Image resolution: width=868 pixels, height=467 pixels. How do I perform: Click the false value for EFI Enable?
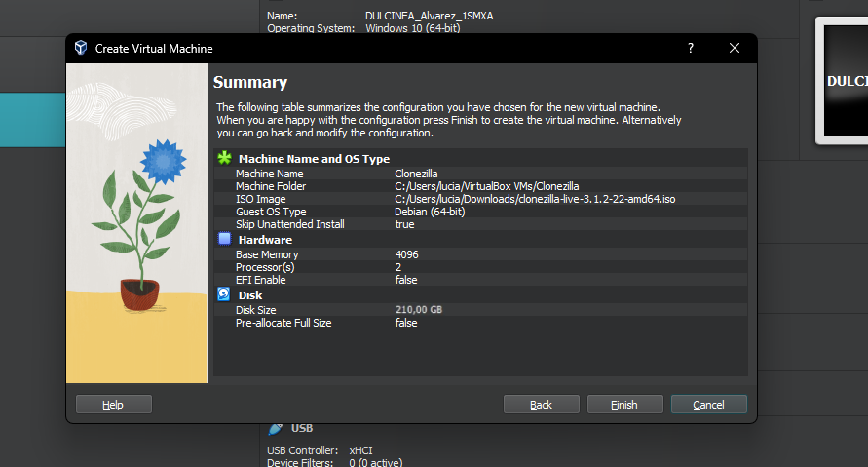(406, 280)
